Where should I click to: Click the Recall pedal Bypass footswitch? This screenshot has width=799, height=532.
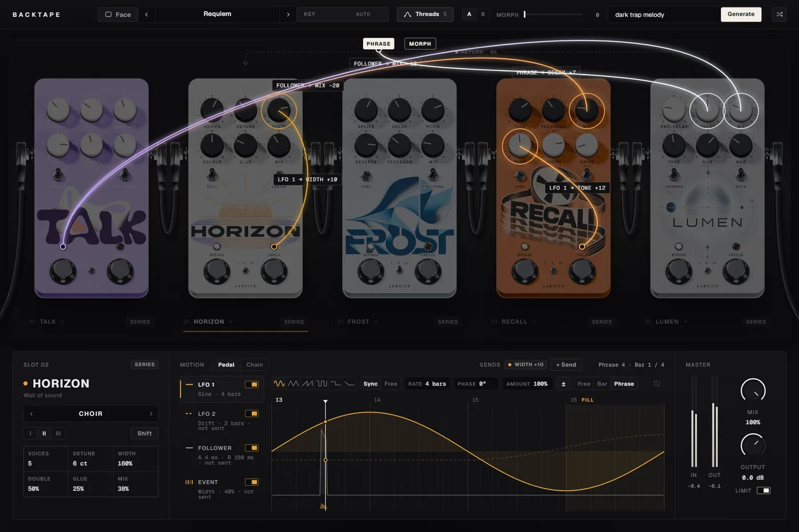pyautogui.click(x=525, y=271)
